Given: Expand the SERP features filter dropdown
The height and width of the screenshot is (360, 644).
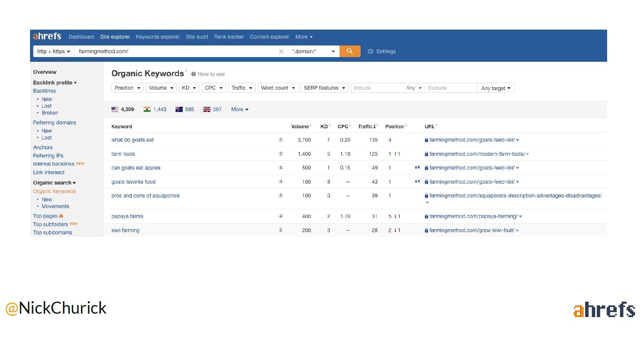Looking at the screenshot, I should point(324,88).
